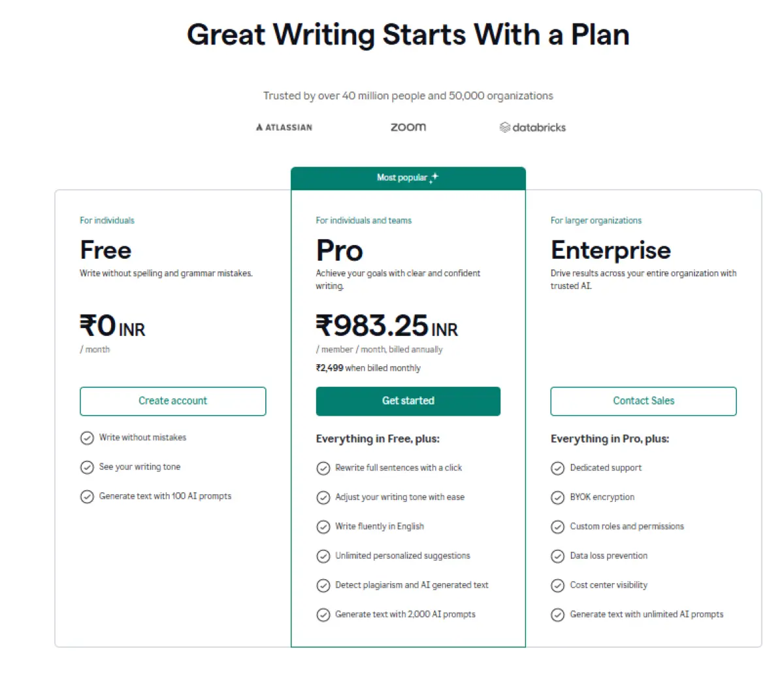This screenshot has width=784, height=685.
Task: Click check icon beside Rewrite full sentences
Action: click(323, 468)
